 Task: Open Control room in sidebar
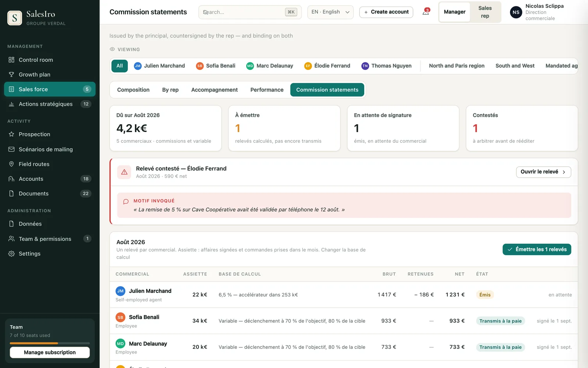click(x=50, y=60)
